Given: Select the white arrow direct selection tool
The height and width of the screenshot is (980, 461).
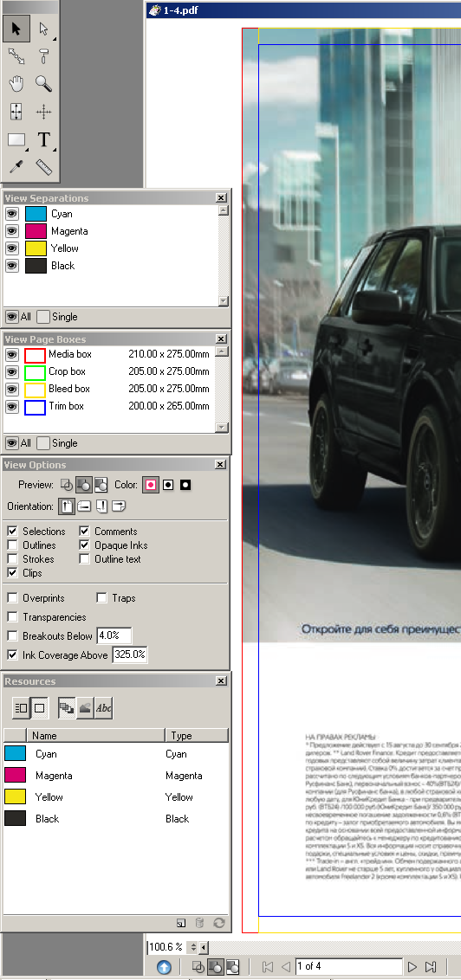Looking at the screenshot, I should coord(44,29).
